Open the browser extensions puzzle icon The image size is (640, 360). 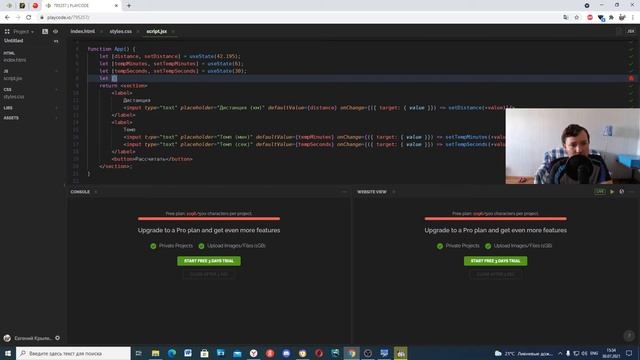pos(611,18)
